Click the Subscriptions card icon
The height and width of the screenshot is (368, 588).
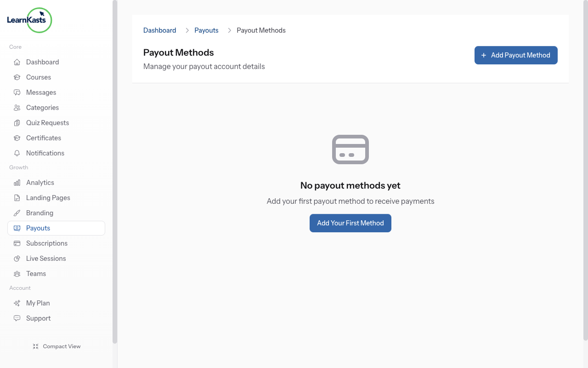(17, 243)
